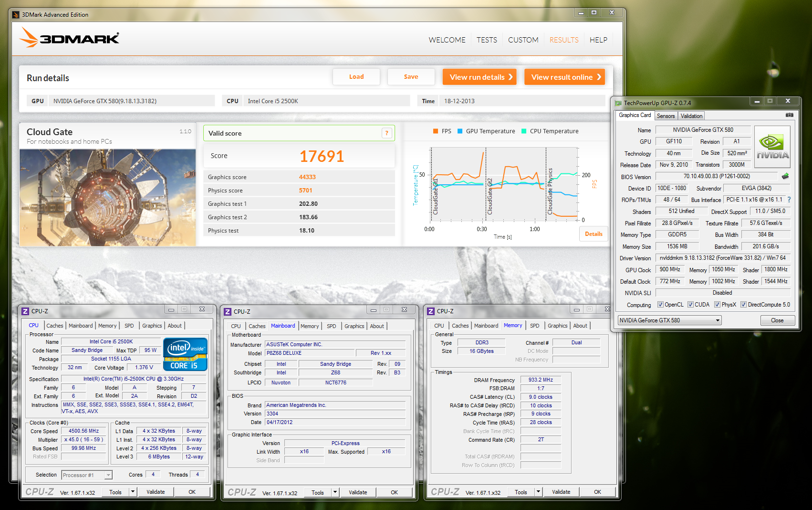Click the BIOS save chip icon in GPU-Z
This screenshot has height=510, width=812.
click(x=785, y=176)
